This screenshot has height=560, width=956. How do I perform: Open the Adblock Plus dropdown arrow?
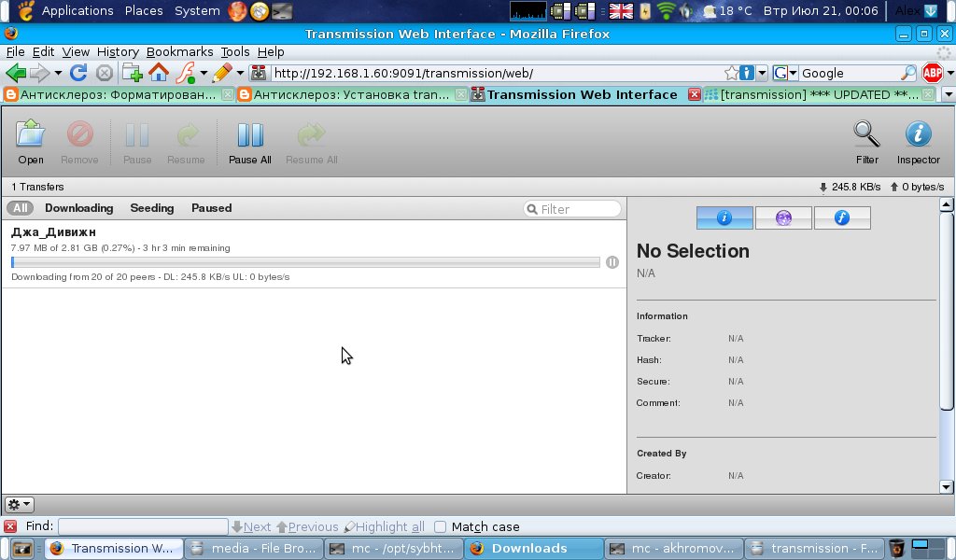coord(949,73)
